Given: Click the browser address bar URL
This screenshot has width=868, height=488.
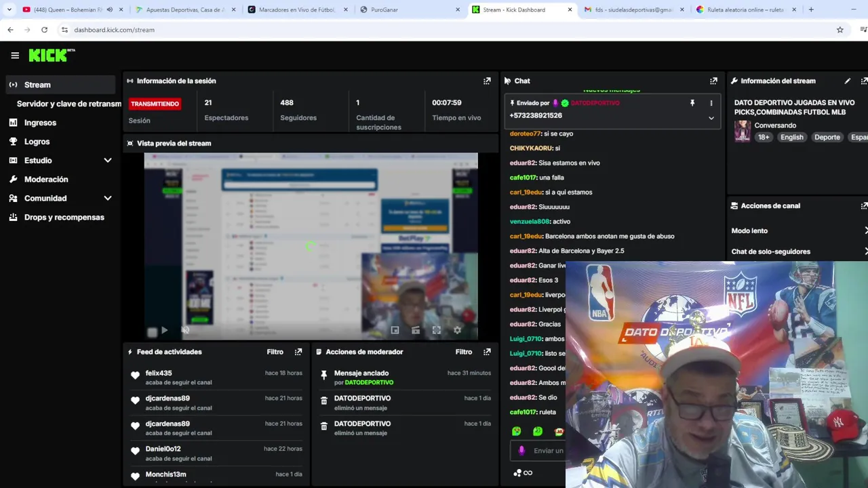Looking at the screenshot, I should pos(114,30).
